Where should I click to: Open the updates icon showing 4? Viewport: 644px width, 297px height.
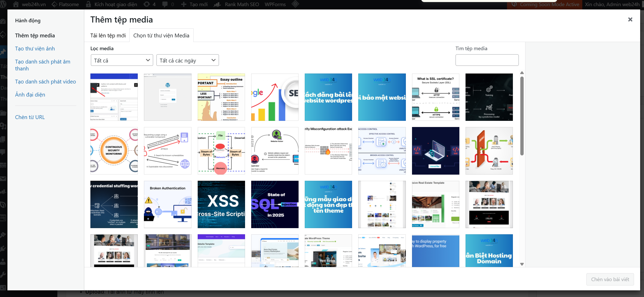click(x=147, y=4)
